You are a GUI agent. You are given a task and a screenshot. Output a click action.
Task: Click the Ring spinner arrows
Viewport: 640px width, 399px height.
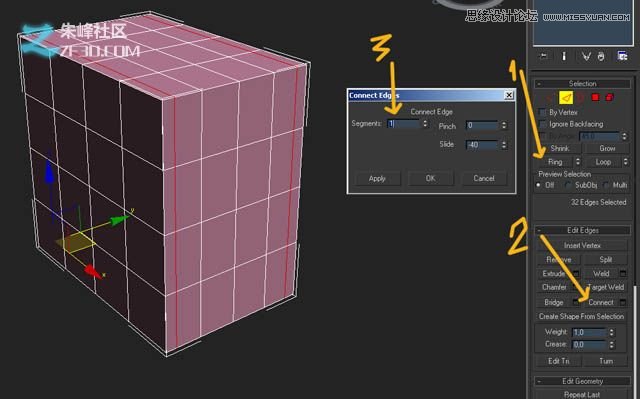(x=577, y=162)
